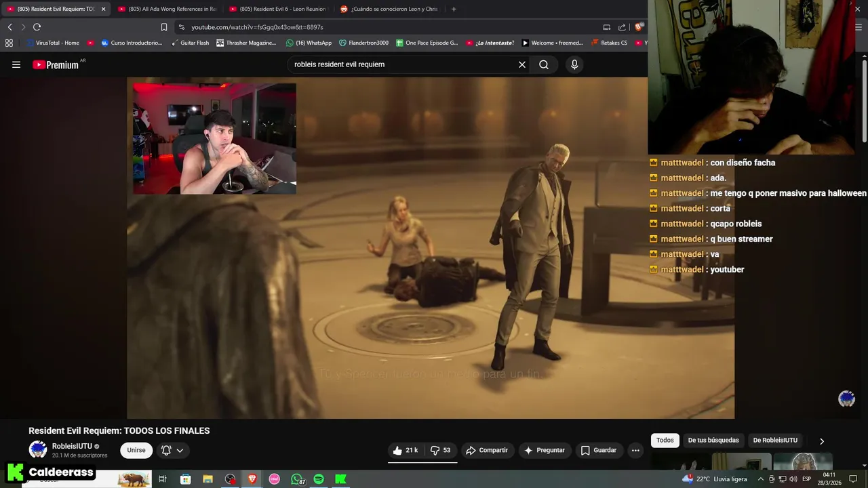Open the YouTube hamburger guide menu
The width and height of the screenshot is (868, 488).
16,64
